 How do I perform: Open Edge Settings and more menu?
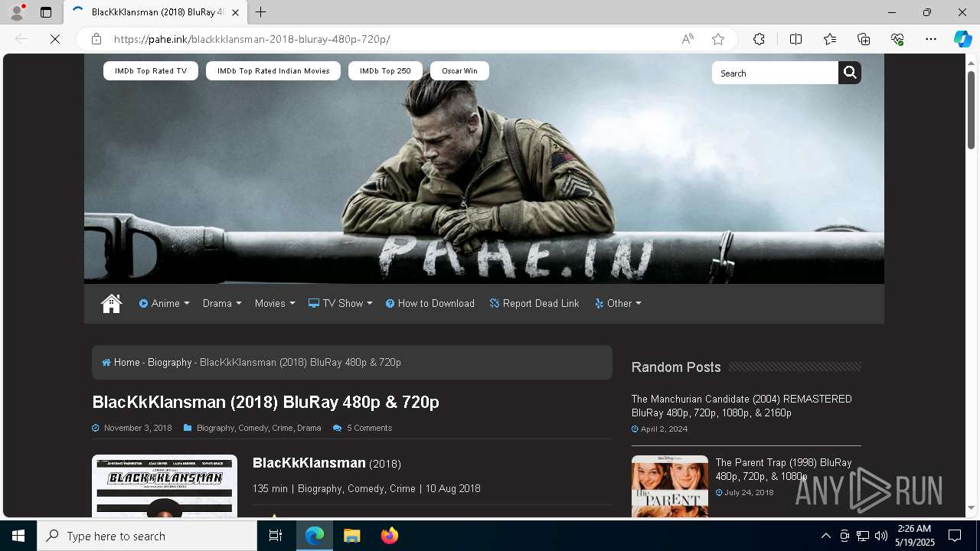coord(931,39)
